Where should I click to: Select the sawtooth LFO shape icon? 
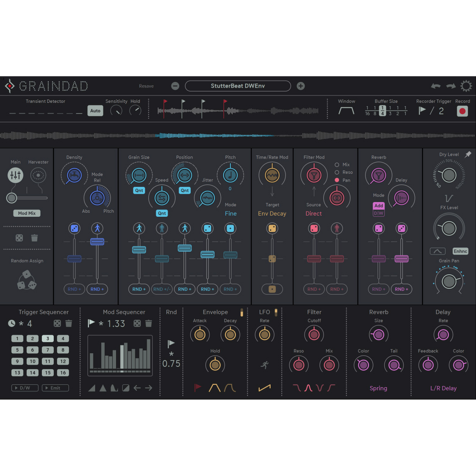point(265,388)
